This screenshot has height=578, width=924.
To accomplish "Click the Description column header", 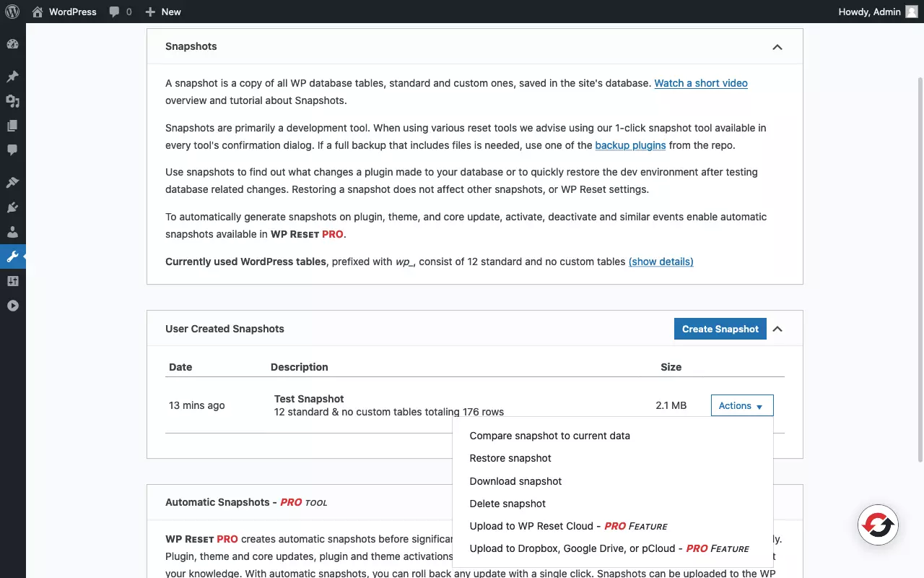I will (300, 367).
